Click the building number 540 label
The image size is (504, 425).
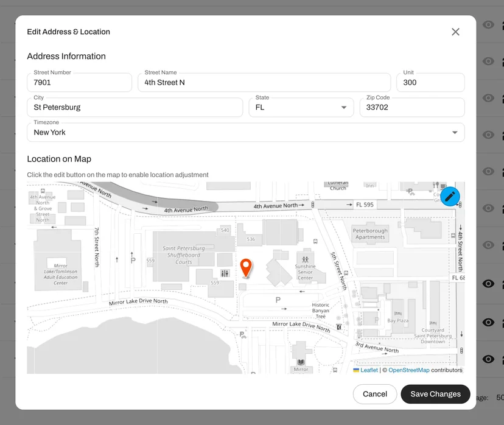coord(225,230)
